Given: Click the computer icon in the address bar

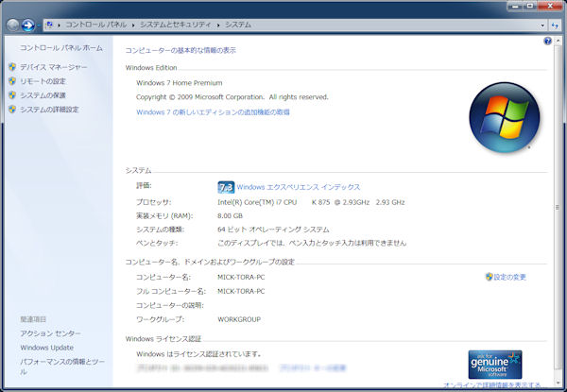Looking at the screenshot, I should (x=49, y=25).
